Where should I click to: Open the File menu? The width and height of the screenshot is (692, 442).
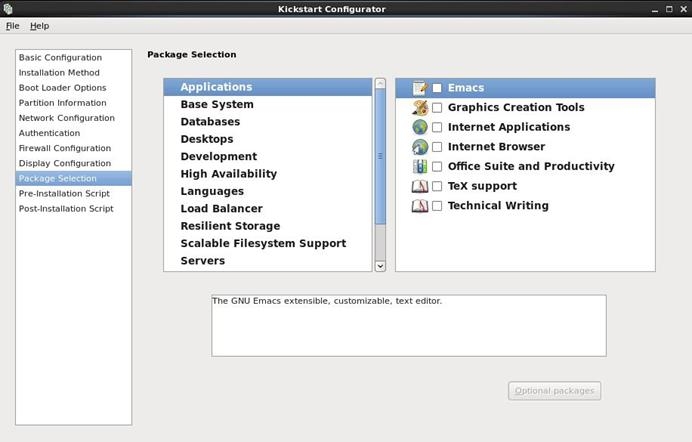(x=12, y=26)
